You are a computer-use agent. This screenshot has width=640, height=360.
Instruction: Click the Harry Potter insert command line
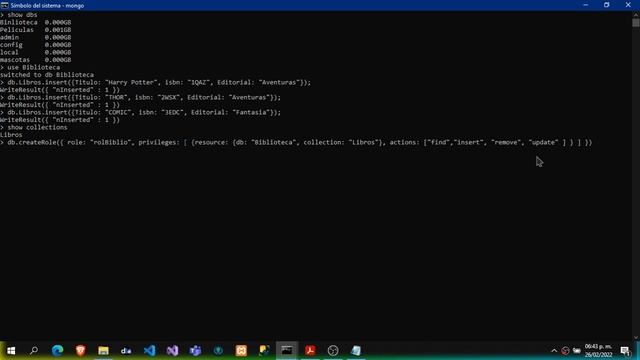(156, 82)
